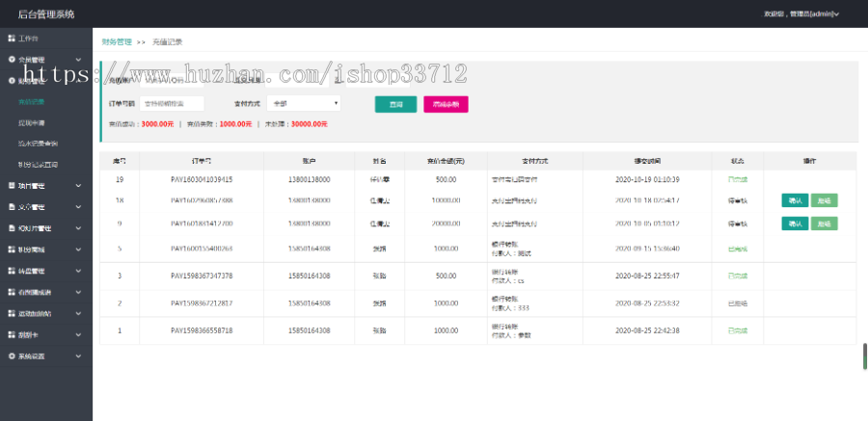
Task: Reject order PAY1601831412700 with 拒绝 button
Action: [x=825, y=224]
